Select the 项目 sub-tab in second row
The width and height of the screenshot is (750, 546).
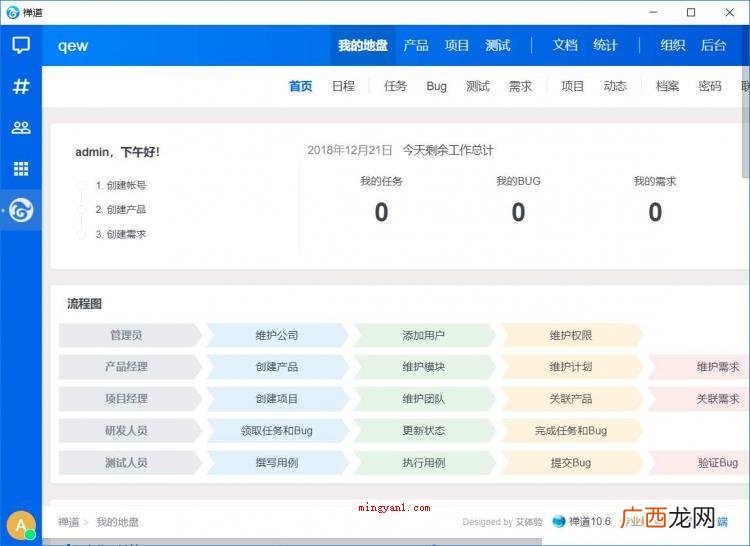pos(573,87)
